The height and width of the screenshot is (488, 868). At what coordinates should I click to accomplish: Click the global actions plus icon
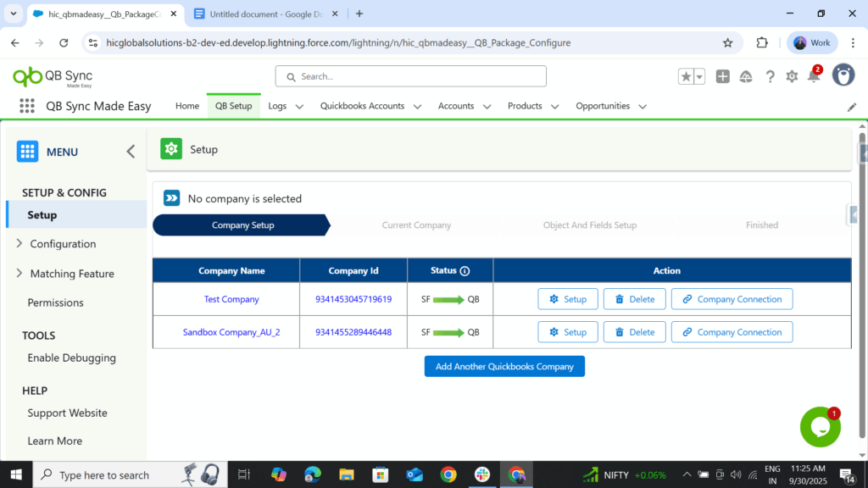[722, 76]
